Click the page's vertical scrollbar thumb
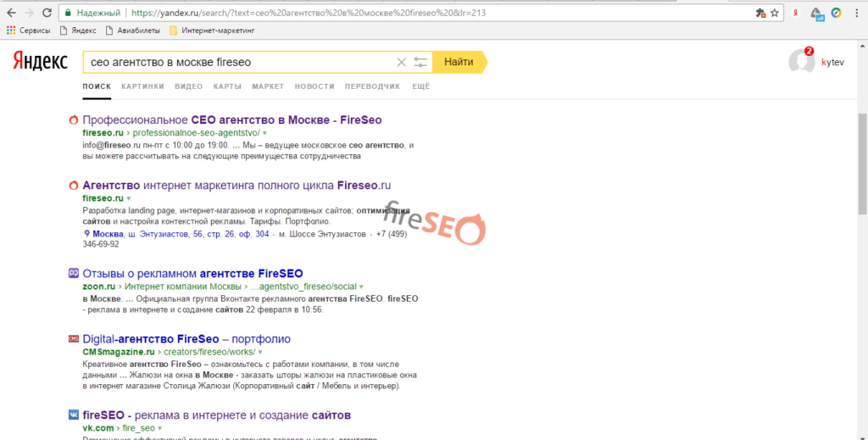This screenshot has width=868, height=440. 862,161
